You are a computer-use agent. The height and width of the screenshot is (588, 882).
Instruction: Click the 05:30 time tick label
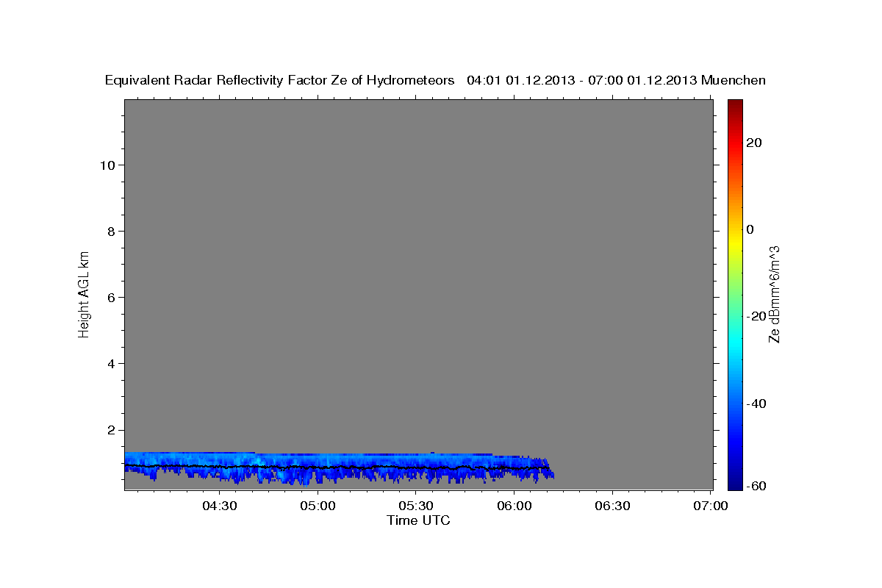click(416, 506)
